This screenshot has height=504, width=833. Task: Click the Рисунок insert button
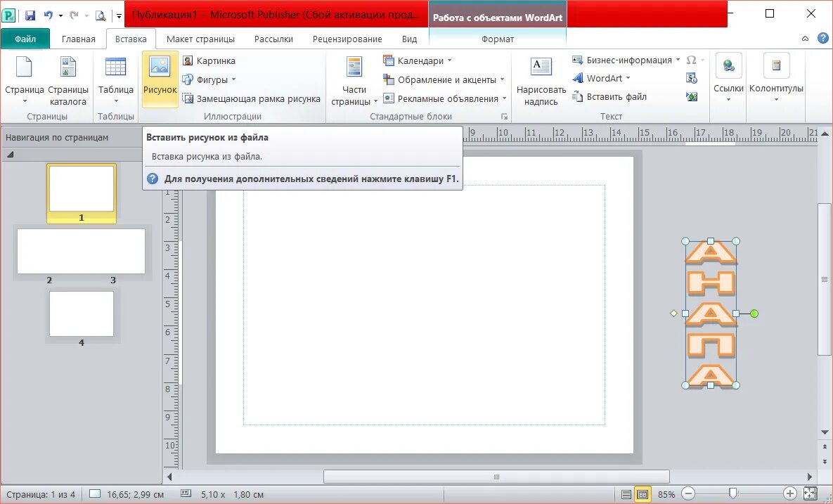pyautogui.click(x=160, y=79)
